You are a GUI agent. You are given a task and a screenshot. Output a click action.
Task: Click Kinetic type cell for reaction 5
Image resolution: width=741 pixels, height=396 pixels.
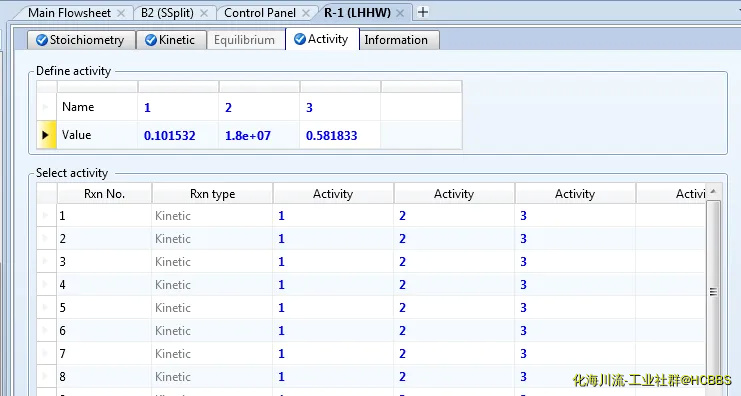click(212, 308)
